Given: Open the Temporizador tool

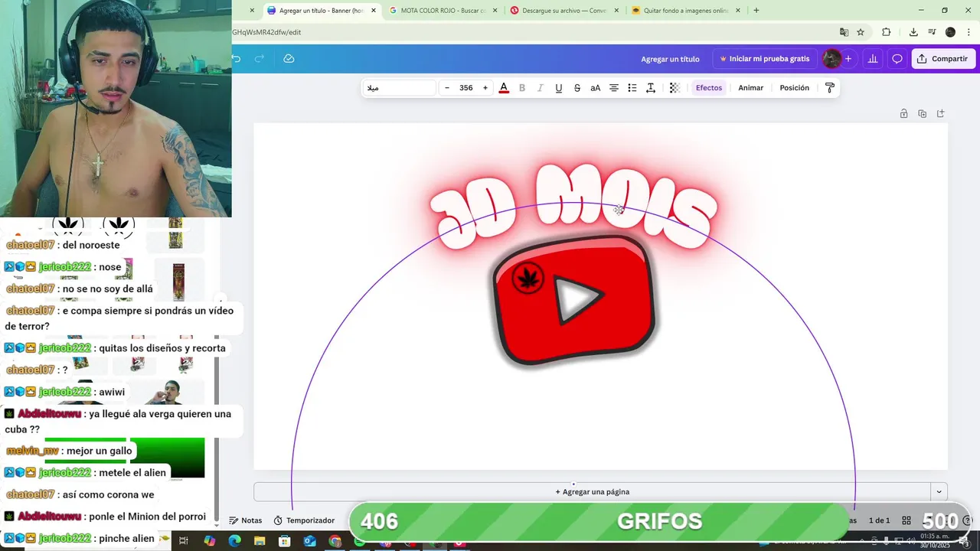Looking at the screenshot, I should pyautogui.click(x=304, y=520).
